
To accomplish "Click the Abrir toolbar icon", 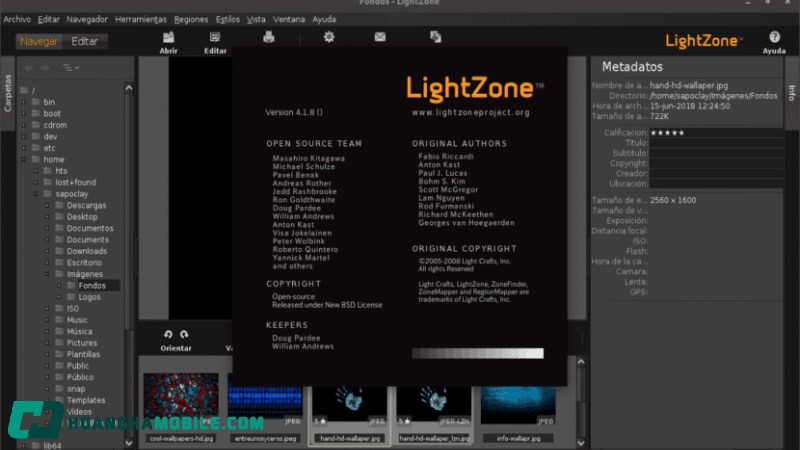I will (x=169, y=38).
